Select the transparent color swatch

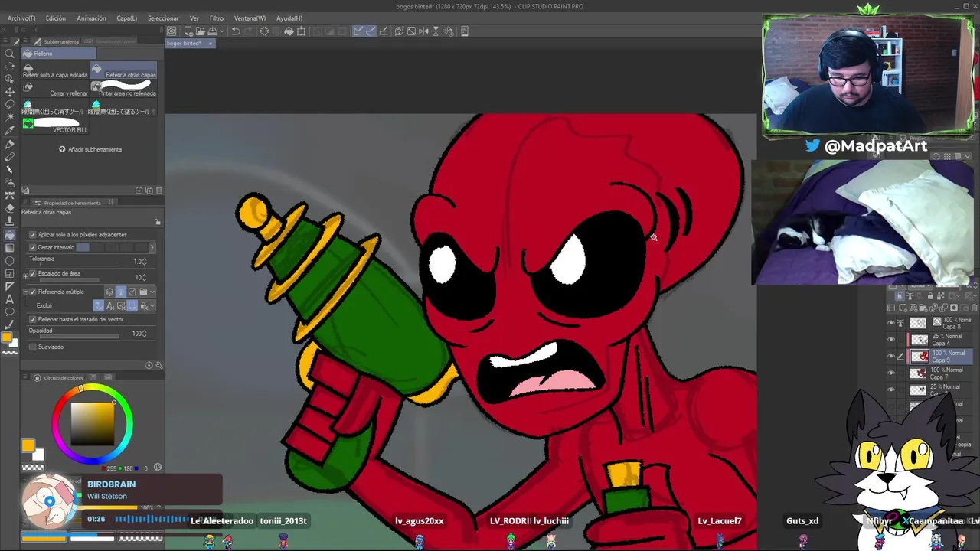(x=33, y=467)
